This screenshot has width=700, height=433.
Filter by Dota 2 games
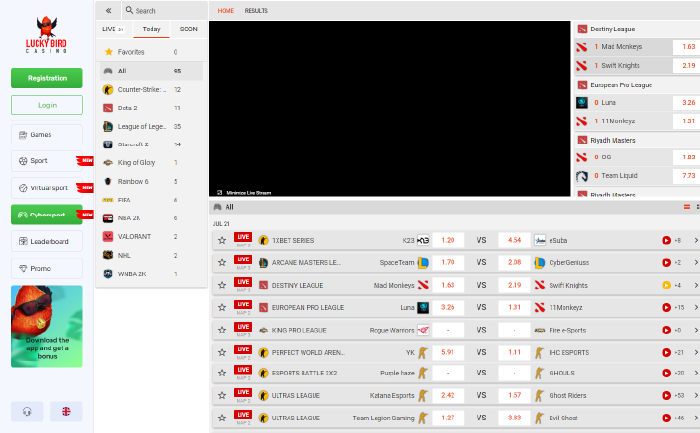[151, 108]
